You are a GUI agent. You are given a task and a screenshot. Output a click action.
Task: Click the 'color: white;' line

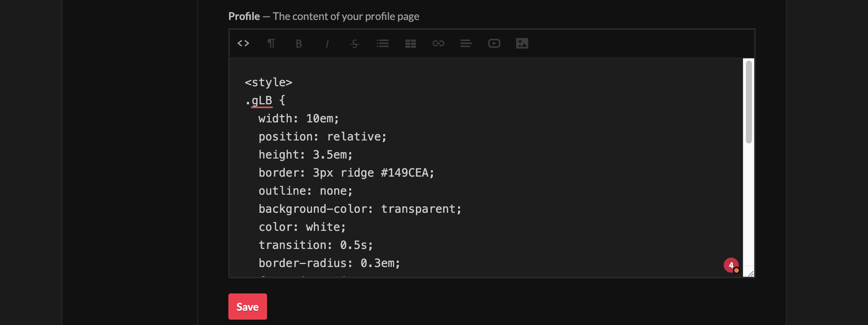[x=302, y=227]
